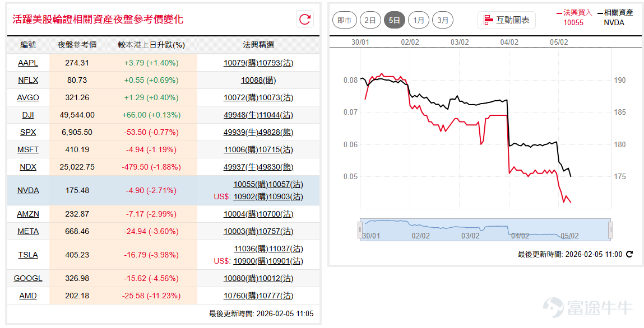Click the 法興精選 column header
The height and width of the screenshot is (328, 644).
tap(258, 45)
